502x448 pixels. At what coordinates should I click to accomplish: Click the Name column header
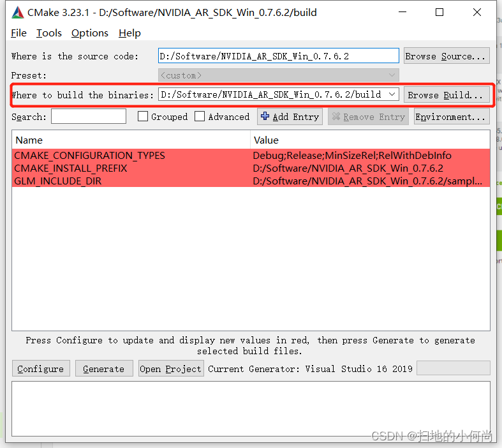[x=131, y=140]
